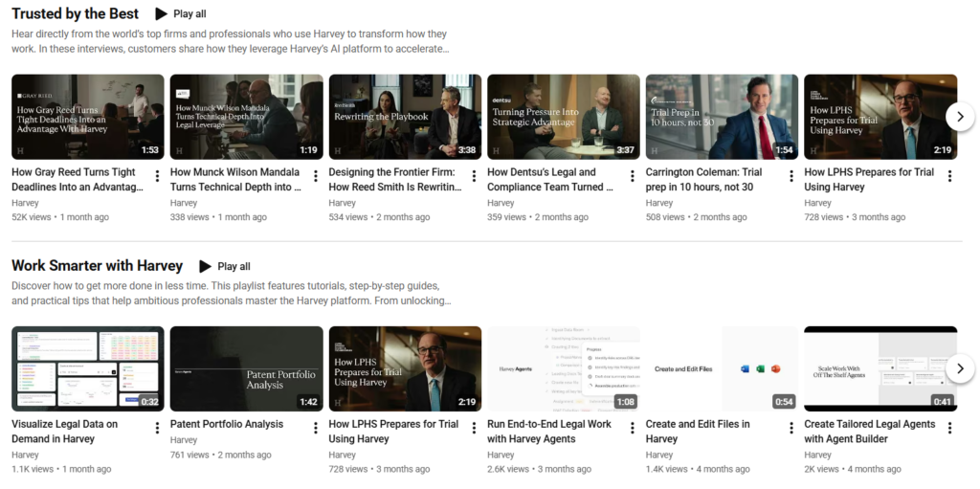Viewport: 980px width, 489px height.
Task: Open Dentsu Turning Pressure thumbnail
Action: [x=564, y=117]
